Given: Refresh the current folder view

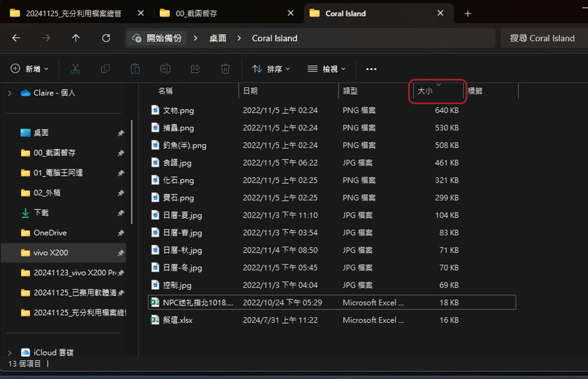Looking at the screenshot, I should [106, 38].
